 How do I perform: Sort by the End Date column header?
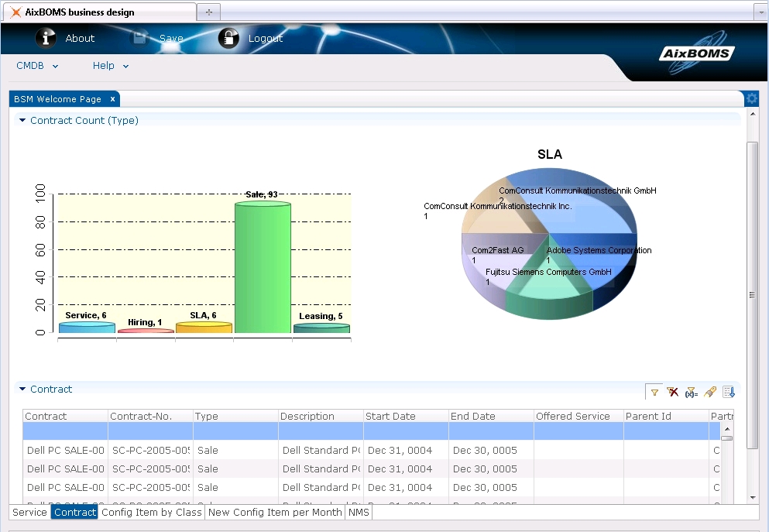(491, 417)
